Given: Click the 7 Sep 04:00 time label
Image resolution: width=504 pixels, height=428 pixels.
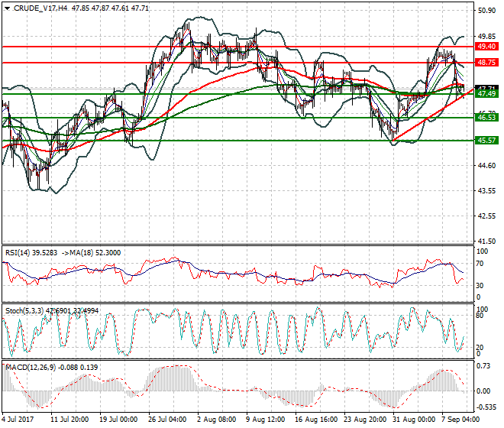Looking at the screenshot, I should [x=461, y=420].
